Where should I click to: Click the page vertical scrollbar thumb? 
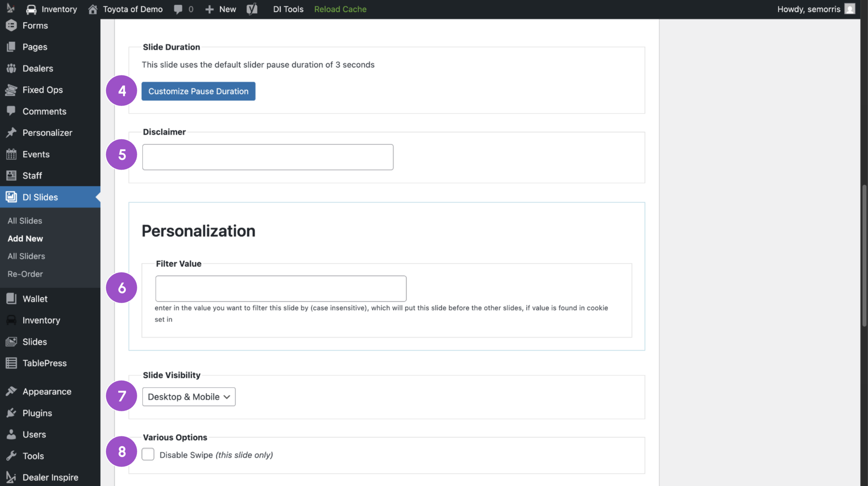tap(864, 256)
